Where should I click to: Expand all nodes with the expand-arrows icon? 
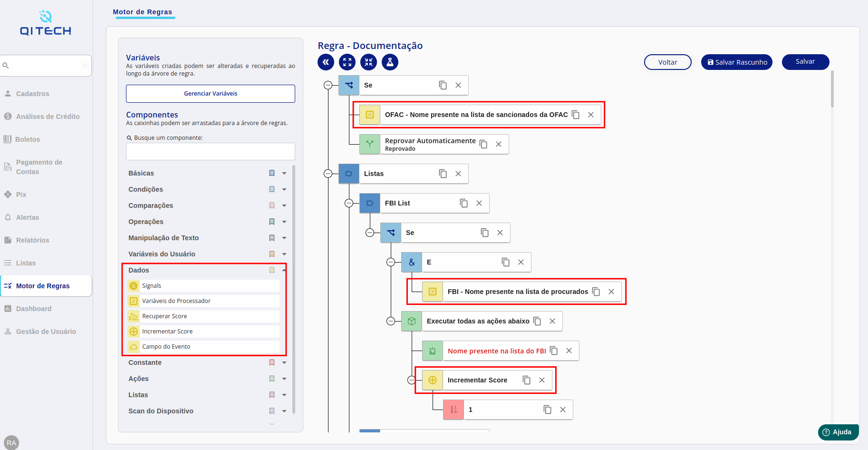tap(347, 62)
